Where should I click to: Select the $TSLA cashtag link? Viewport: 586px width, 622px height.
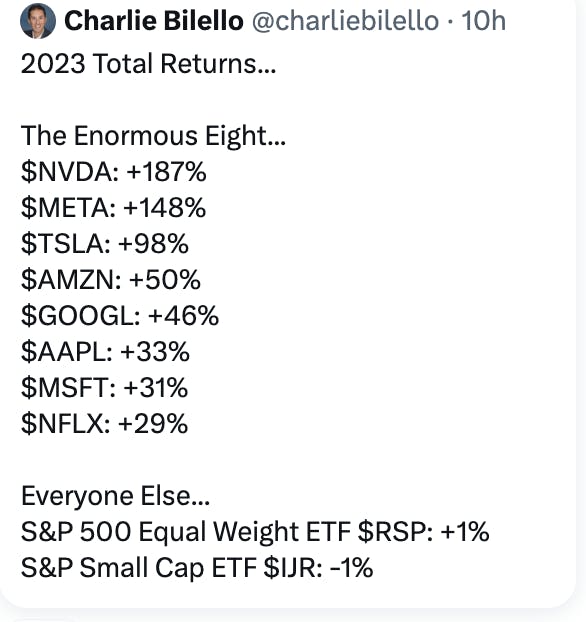[63, 244]
